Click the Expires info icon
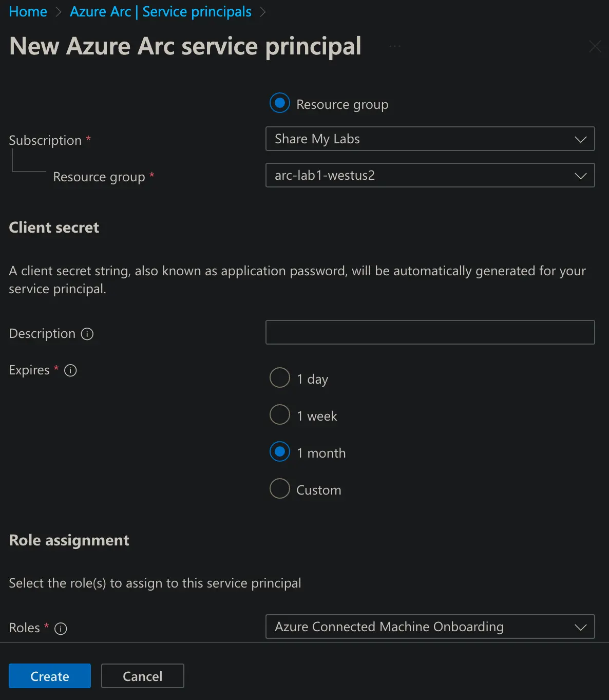 pyautogui.click(x=70, y=370)
